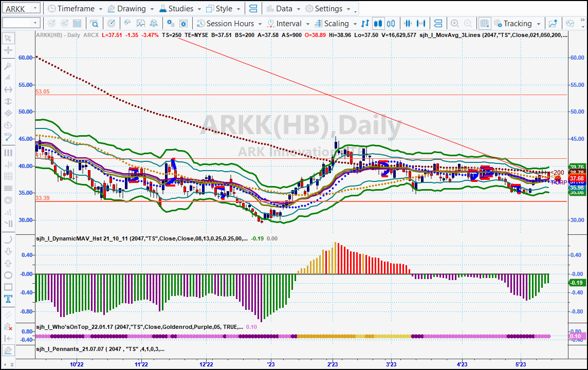Click the drawing pen mode icon at the toolbar bottom

[8, 350]
